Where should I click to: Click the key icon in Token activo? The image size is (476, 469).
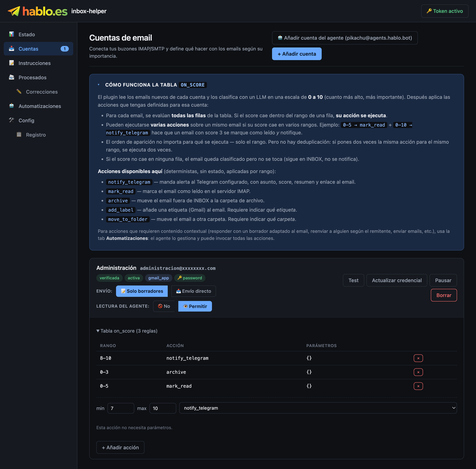[x=429, y=11]
